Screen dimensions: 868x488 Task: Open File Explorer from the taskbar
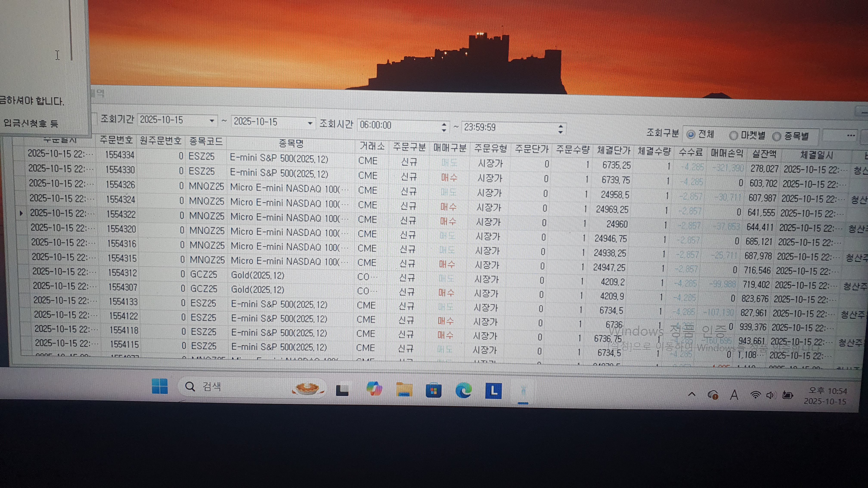[x=404, y=390]
